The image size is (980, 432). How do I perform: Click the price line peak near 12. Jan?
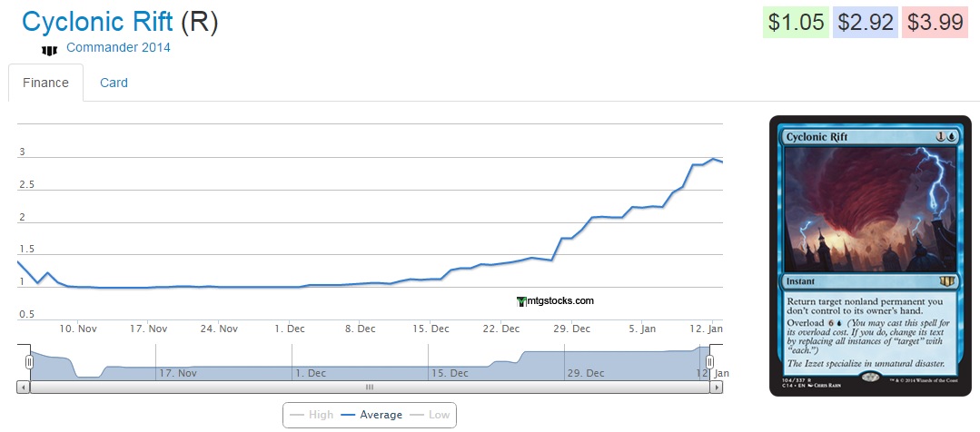pyautogui.click(x=714, y=158)
